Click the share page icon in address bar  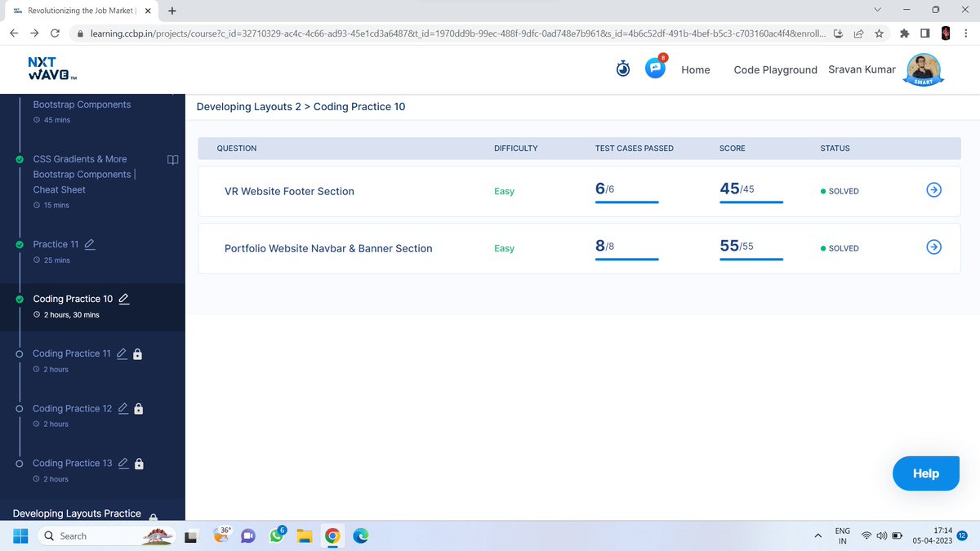[x=859, y=33]
